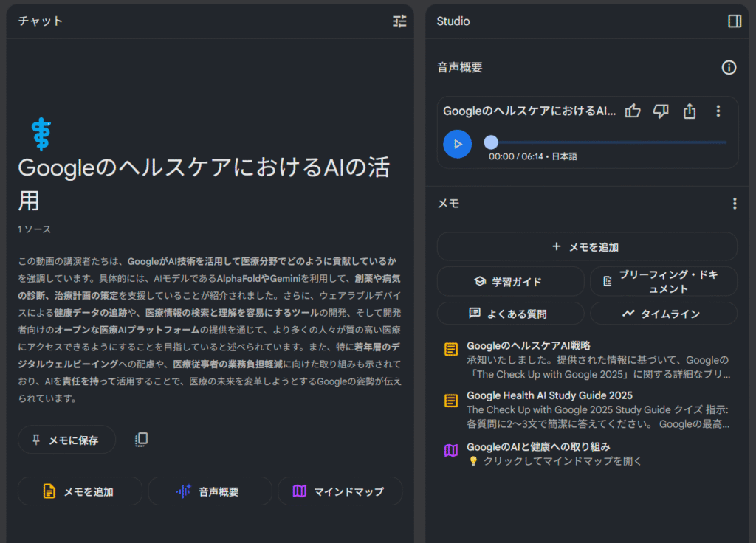
Task: Create ブリーフィング・ドキュメント
Action: click(663, 281)
